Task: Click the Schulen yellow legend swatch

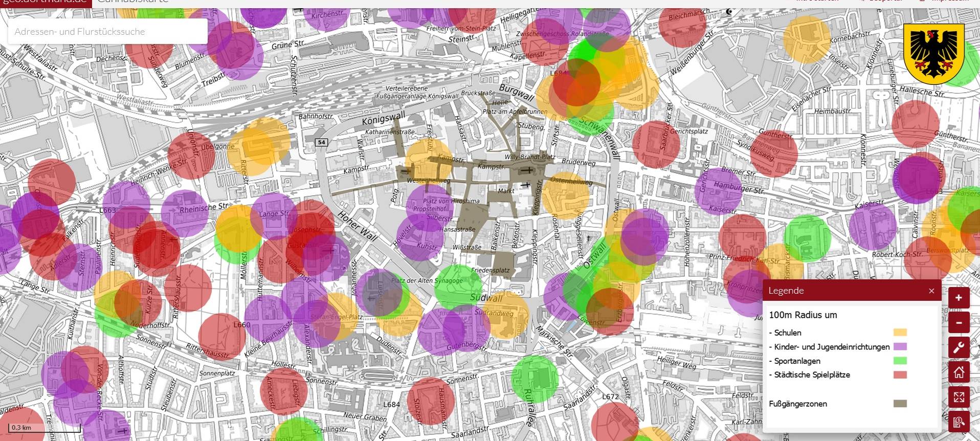Action: [900, 333]
